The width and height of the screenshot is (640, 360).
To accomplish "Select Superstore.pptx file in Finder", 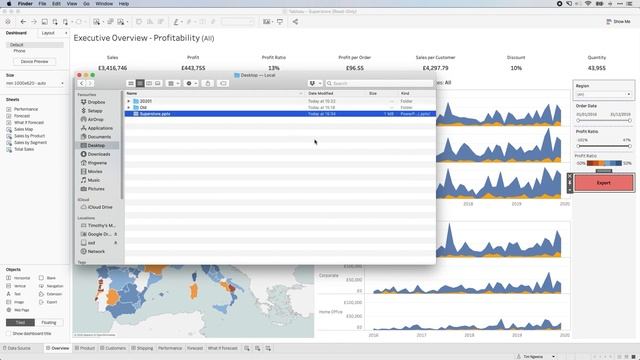I will point(280,114).
